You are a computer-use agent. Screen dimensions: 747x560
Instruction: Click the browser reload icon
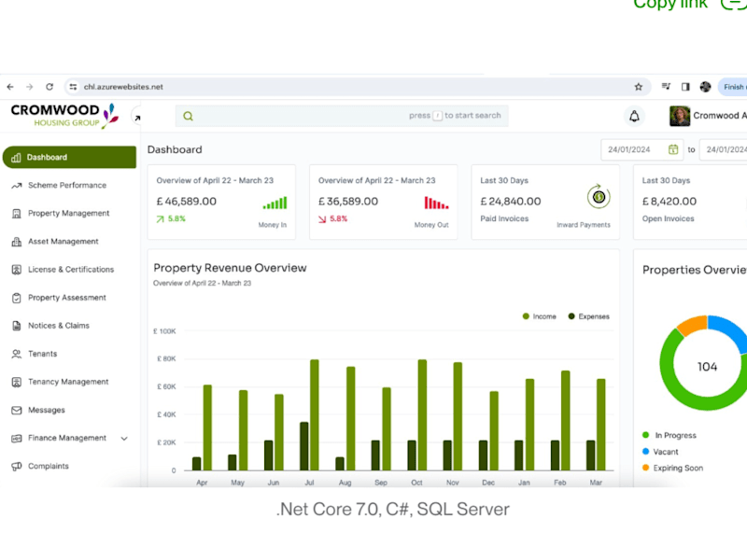[49, 87]
